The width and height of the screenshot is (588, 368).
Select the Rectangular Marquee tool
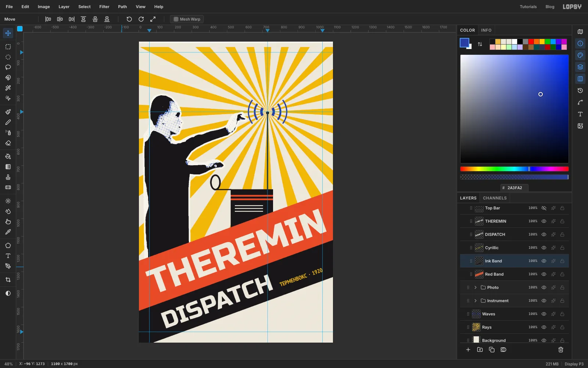point(8,47)
